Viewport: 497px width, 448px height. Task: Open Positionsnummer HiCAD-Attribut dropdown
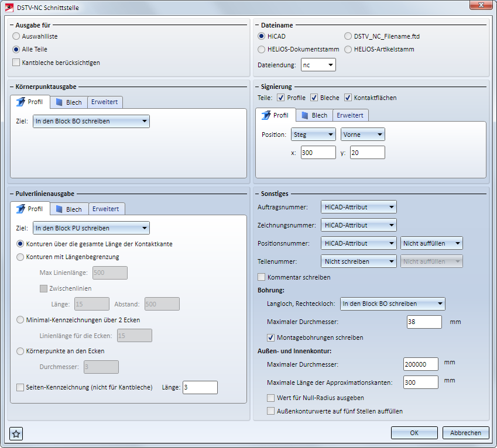tap(358, 243)
